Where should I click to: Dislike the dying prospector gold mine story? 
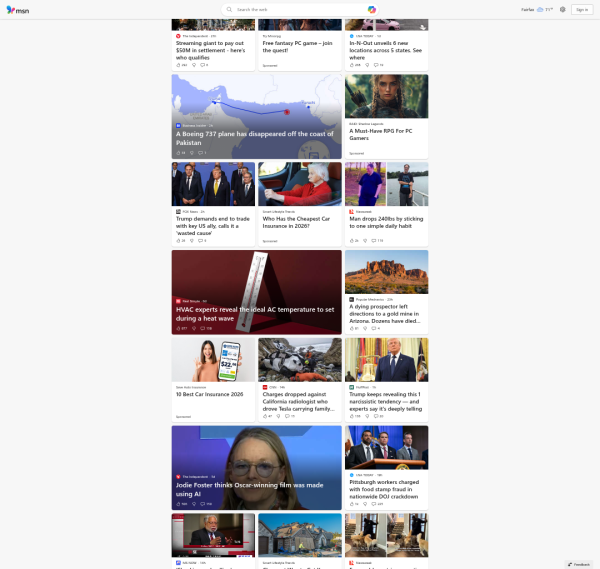pos(365,328)
